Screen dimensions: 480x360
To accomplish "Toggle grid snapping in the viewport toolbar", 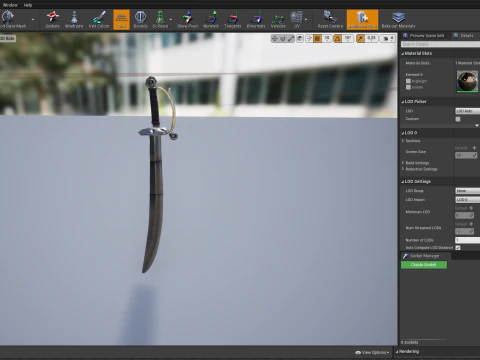I will pos(317,39).
